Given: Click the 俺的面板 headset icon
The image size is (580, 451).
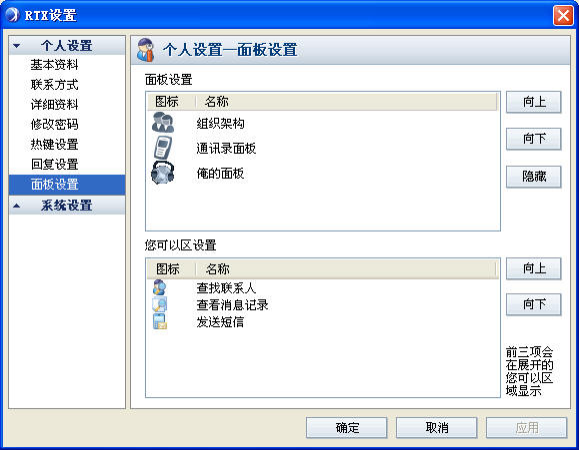Looking at the screenshot, I should [163, 172].
